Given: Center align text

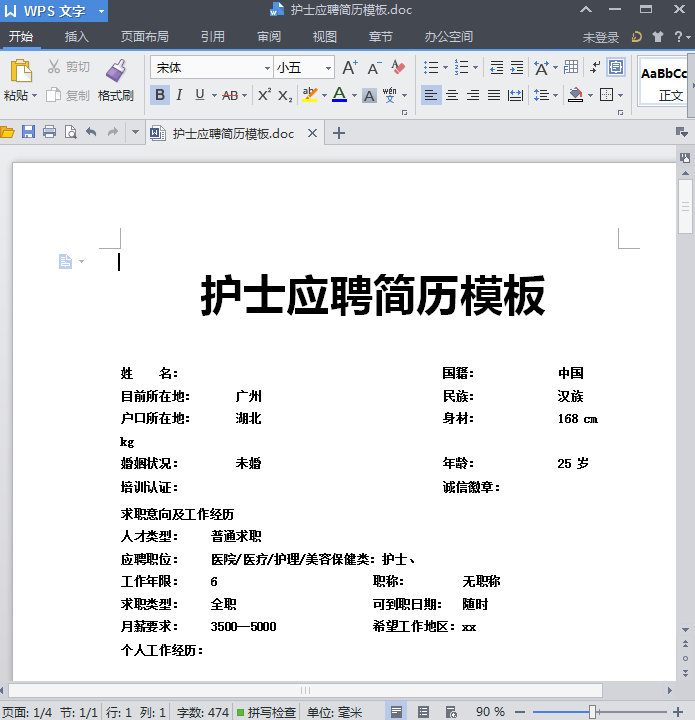Looking at the screenshot, I should pyautogui.click(x=452, y=95).
